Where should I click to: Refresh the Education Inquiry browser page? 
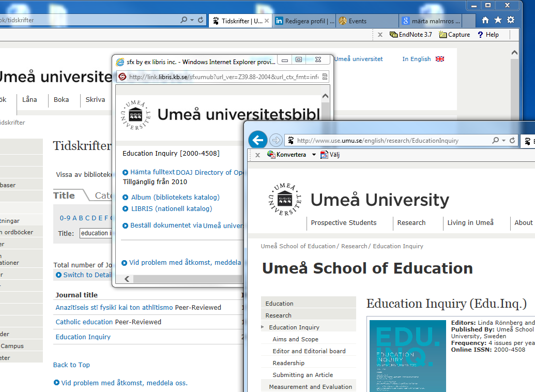(512, 140)
